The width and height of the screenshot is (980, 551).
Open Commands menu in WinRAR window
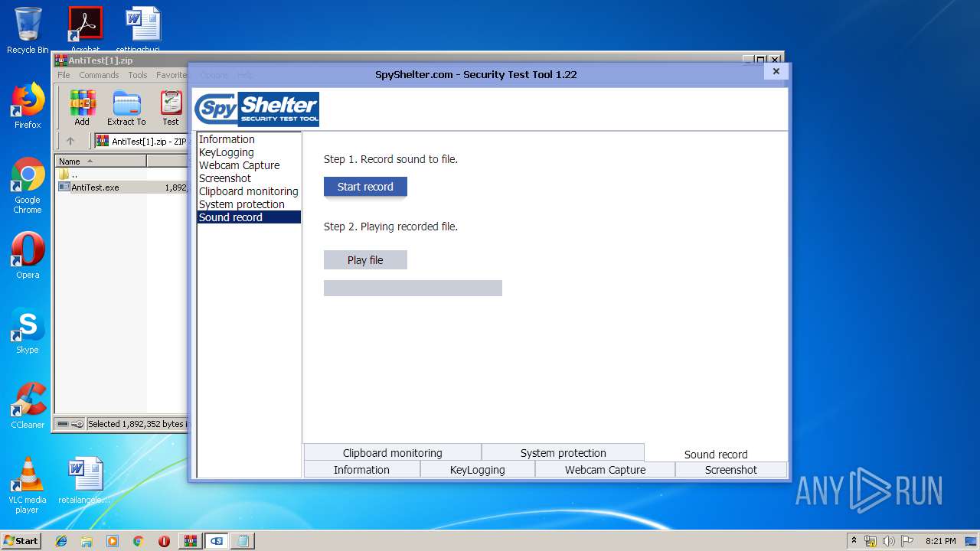(x=99, y=75)
